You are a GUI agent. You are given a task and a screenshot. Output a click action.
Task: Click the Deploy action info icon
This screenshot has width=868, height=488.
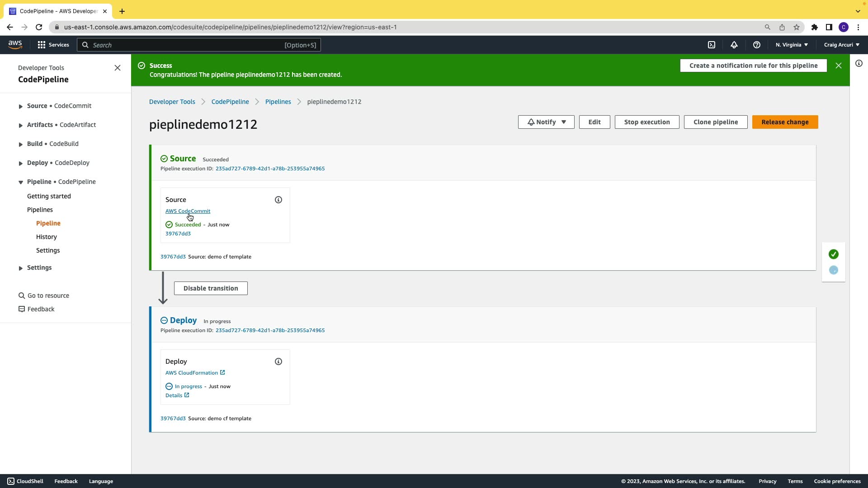[278, 361]
